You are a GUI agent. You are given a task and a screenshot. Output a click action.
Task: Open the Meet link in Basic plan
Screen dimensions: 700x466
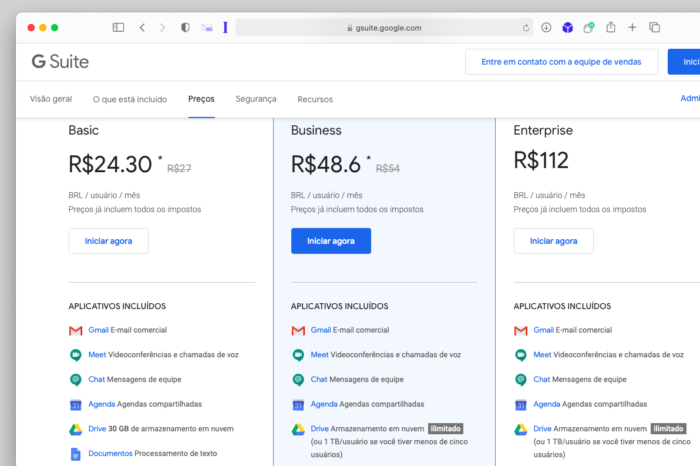(97, 355)
